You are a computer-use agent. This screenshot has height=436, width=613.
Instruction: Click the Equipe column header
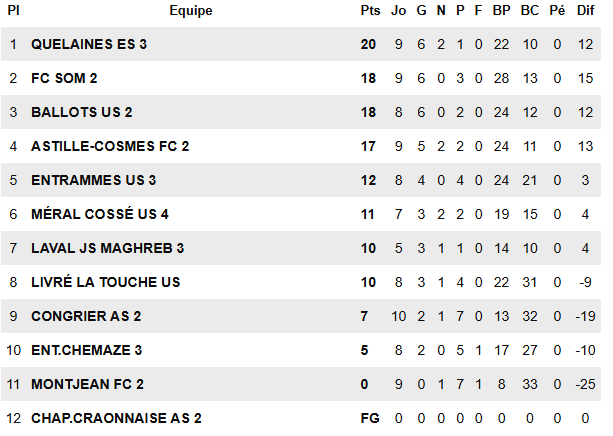[190, 10]
